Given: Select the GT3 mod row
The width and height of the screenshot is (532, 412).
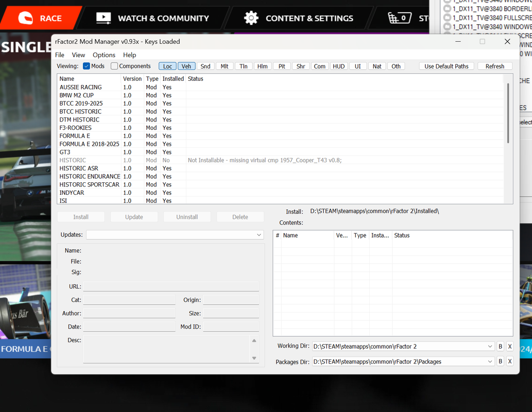Looking at the screenshot, I should 280,152.
